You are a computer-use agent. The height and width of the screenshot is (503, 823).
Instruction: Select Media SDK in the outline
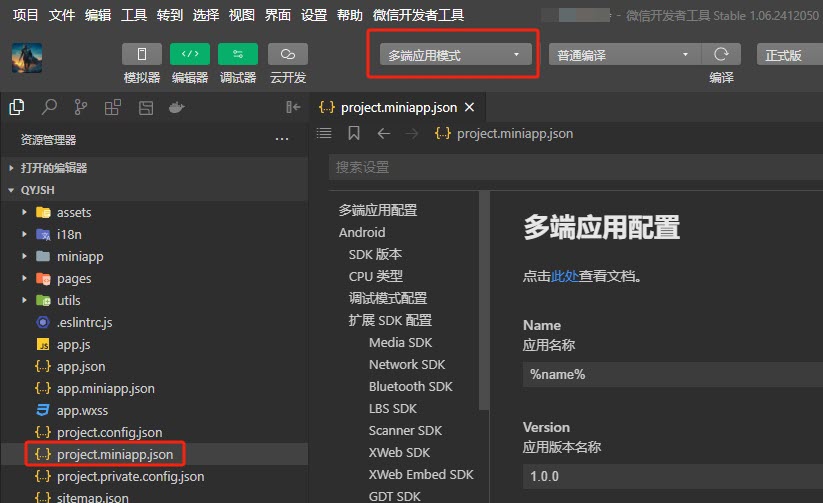(400, 342)
